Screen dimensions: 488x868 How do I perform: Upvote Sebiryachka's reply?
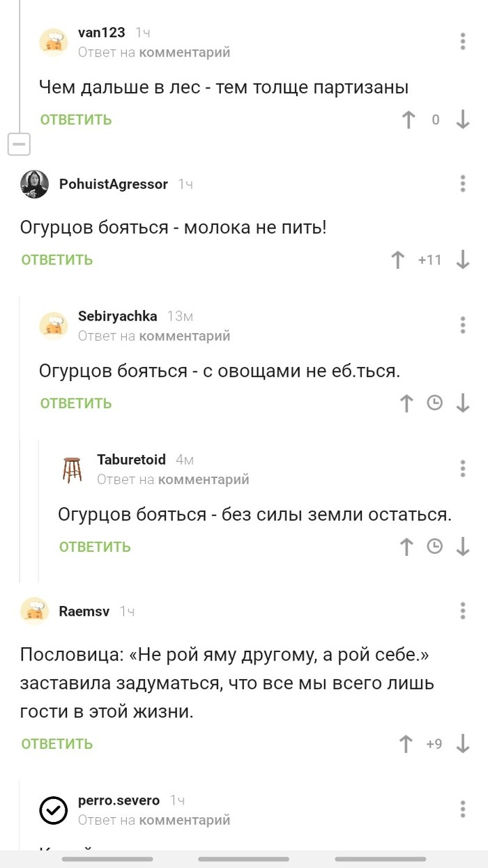click(x=406, y=403)
